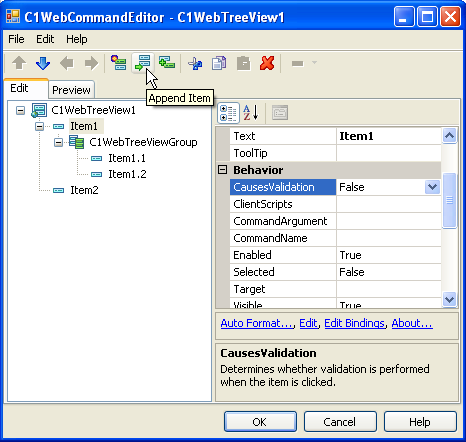Collapse the Behavior property category

coord(222,170)
